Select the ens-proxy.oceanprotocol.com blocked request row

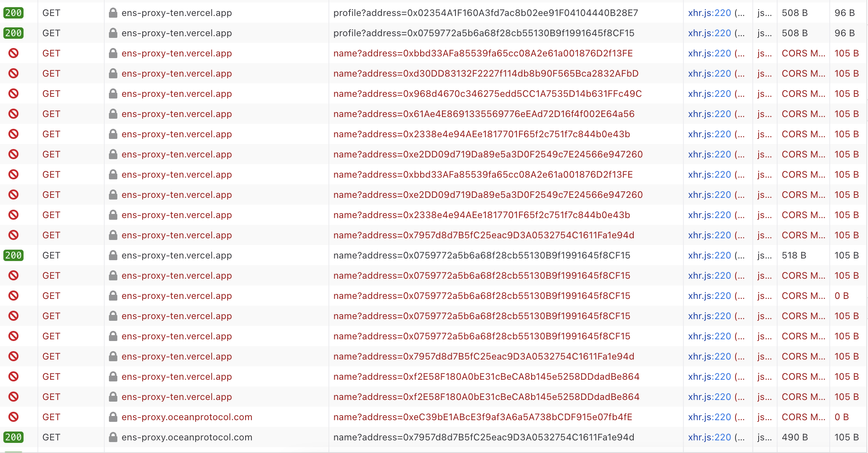tap(484, 417)
